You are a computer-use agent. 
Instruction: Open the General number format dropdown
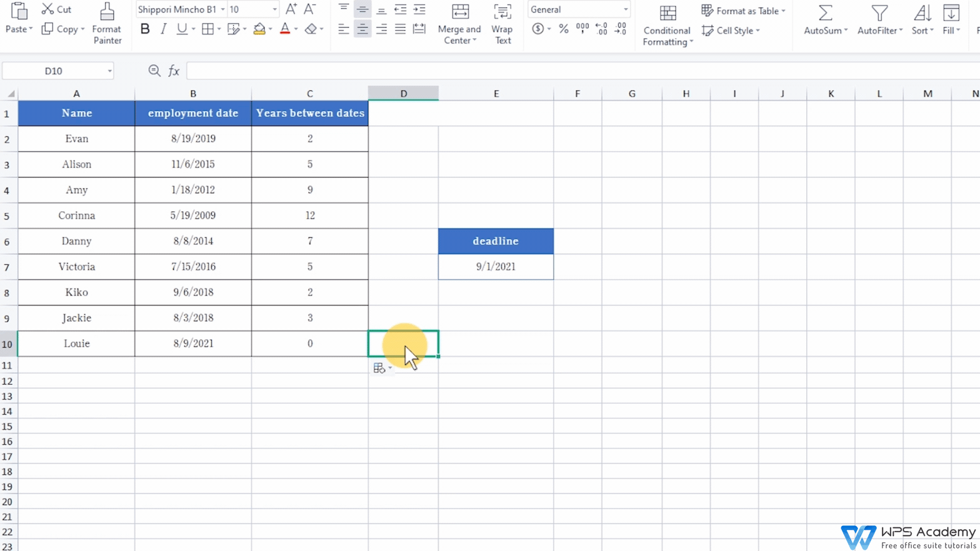coord(625,9)
